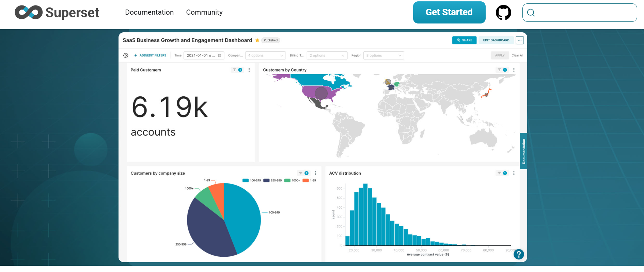Click Clear All filters
Viewport: 644px width, 272px height.
(x=517, y=55)
